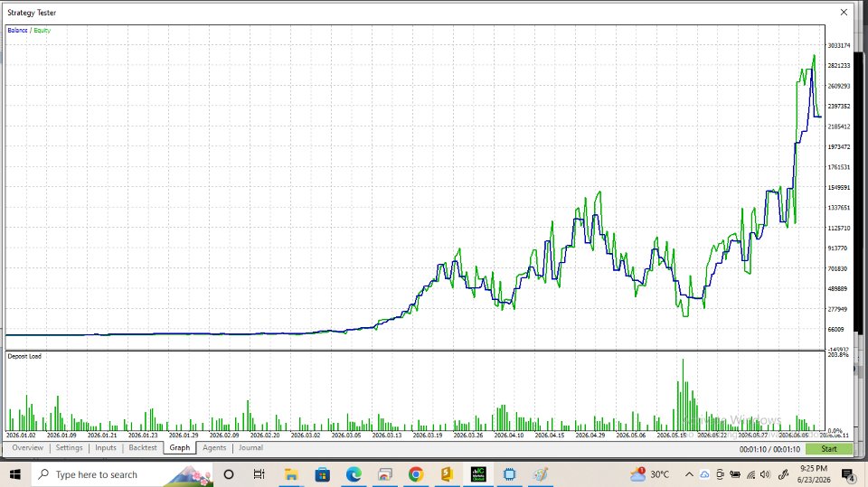Open the Wi-Fi network tray icon

point(750,474)
